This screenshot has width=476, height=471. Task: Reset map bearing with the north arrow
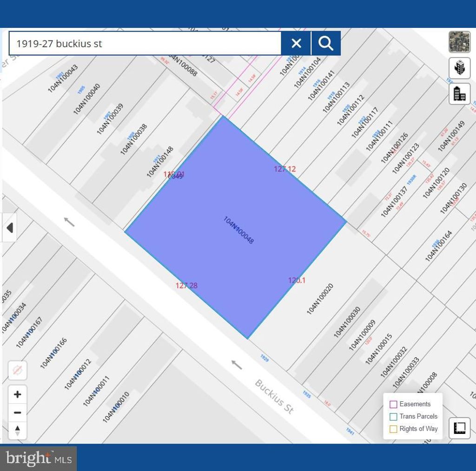(x=18, y=430)
